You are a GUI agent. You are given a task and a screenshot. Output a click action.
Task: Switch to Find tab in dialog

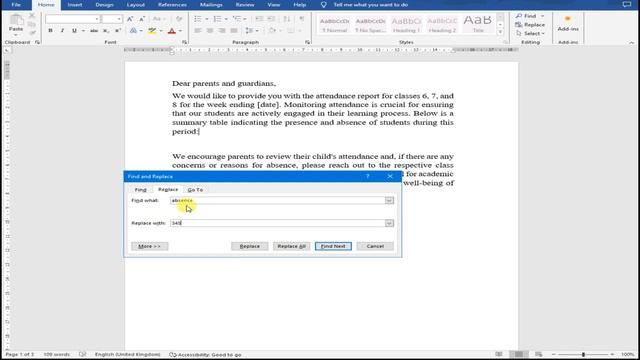140,190
